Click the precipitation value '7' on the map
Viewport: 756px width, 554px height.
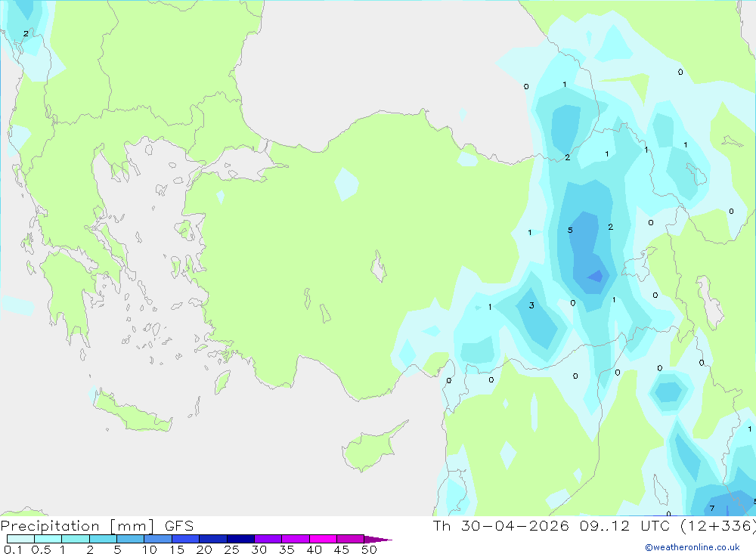pyautogui.click(x=712, y=508)
